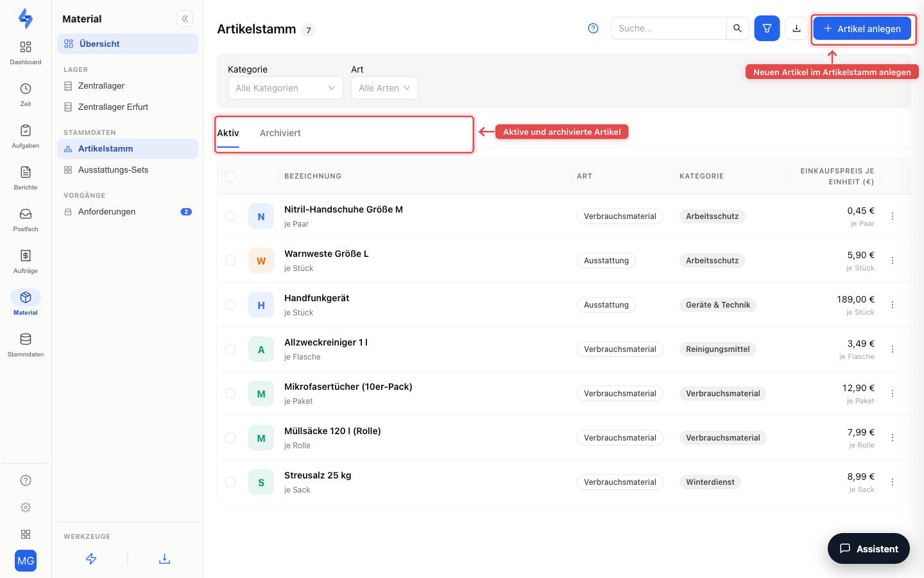Click the Artikel anlegen button
Image resolution: width=924 pixels, height=578 pixels.
pos(862,28)
